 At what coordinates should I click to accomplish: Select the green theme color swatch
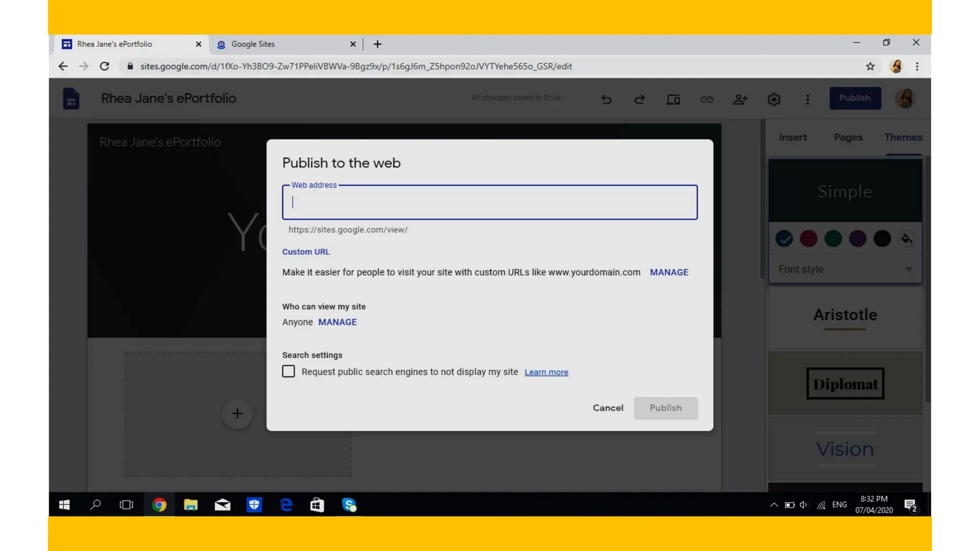[833, 239]
